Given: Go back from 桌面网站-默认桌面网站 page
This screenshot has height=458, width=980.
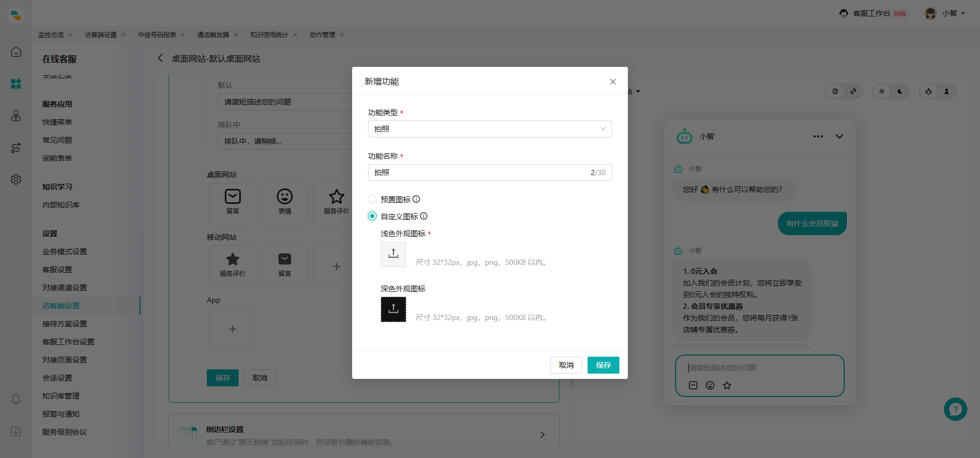Looking at the screenshot, I should [160, 58].
